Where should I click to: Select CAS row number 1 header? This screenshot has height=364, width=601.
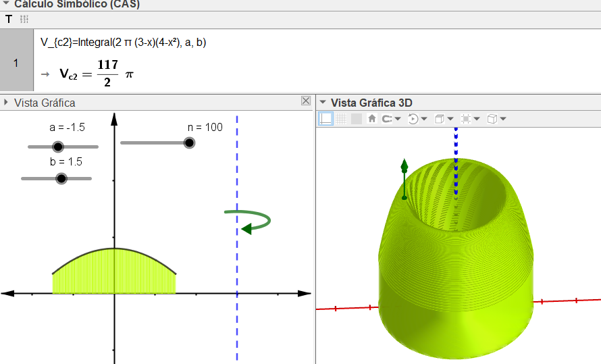[16, 63]
